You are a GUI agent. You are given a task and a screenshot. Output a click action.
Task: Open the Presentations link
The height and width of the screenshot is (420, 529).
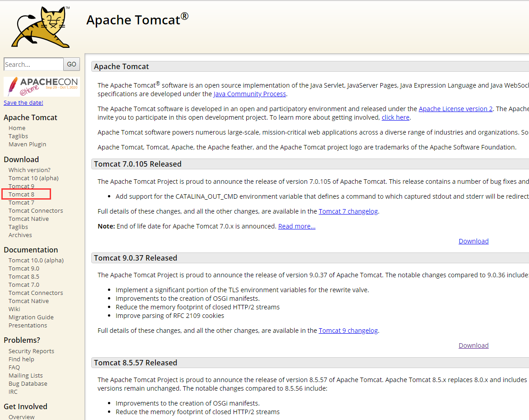28,325
